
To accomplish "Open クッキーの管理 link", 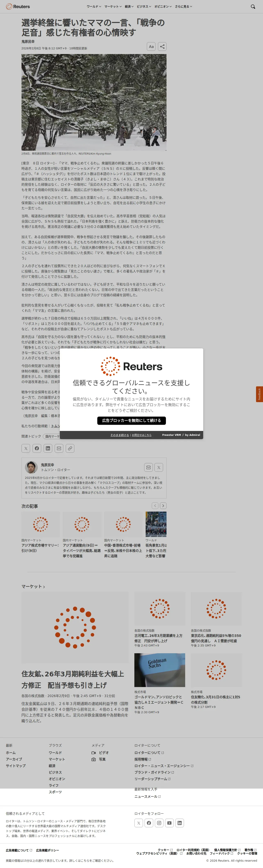I will [x=247, y=853].
